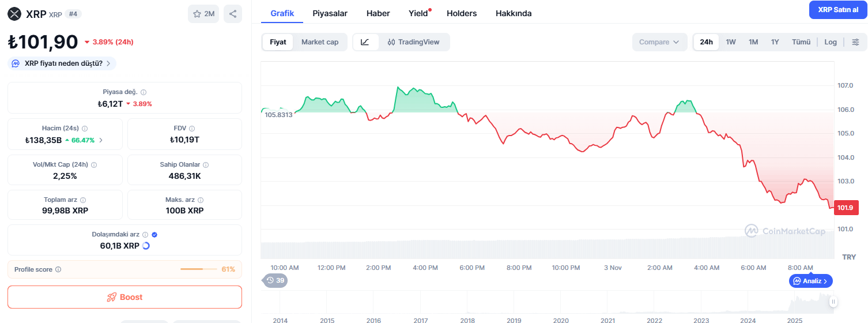Click the share icon button
868x323 pixels.
(x=233, y=14)
